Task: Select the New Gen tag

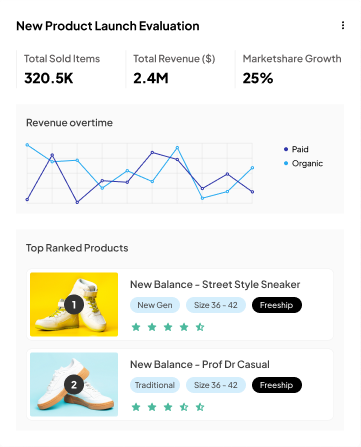Action: (x=155, y=305)
